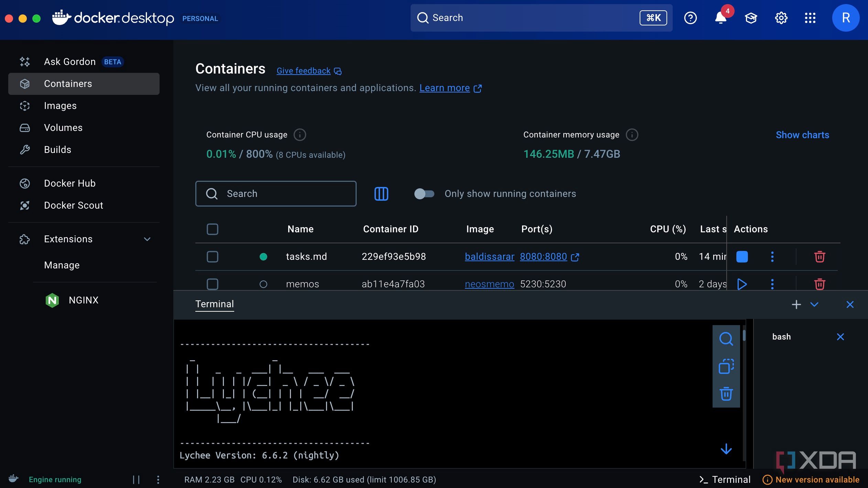Tick the select-all containers checkbox

point(212,229)
